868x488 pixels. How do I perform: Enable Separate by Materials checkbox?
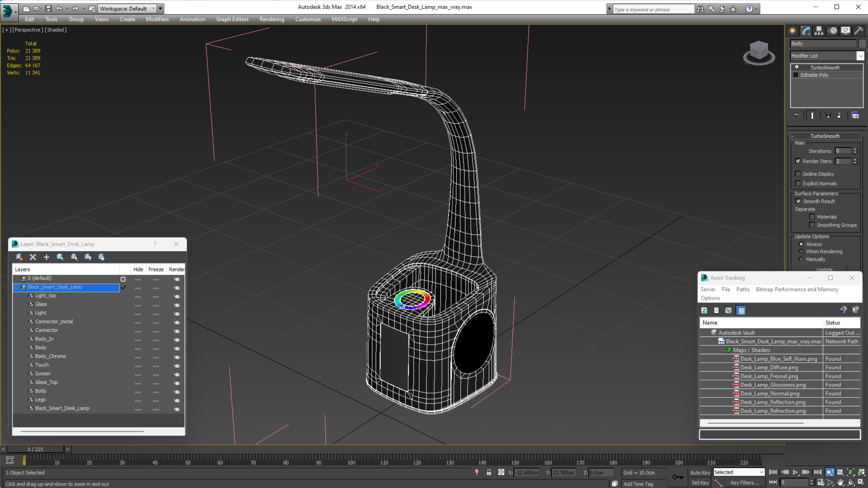coord(812,216)
